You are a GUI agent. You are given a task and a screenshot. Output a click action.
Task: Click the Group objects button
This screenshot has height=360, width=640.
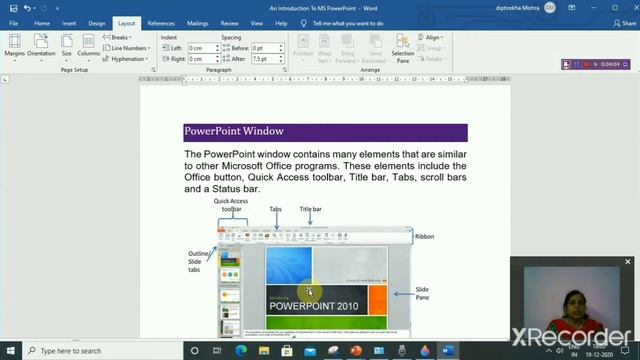pos(431,48)
